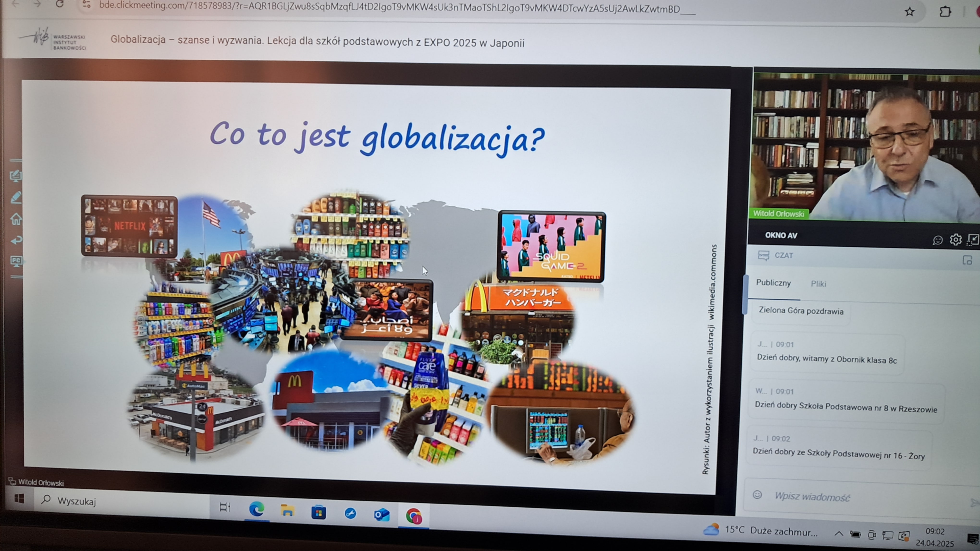Click the detach AV window icon
The height and width of the screenshot is (551, 980).
coord(973,240)
